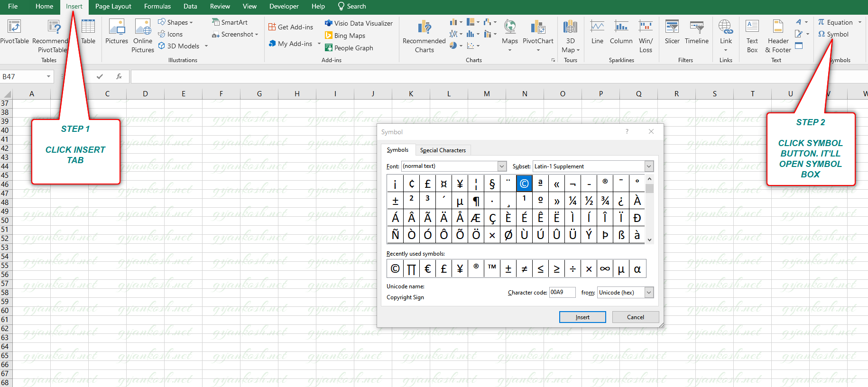Viewport: 868px width, 387px height.
Task: Click the Symbol button in the ribbon
Action: [x=833, y=34]
